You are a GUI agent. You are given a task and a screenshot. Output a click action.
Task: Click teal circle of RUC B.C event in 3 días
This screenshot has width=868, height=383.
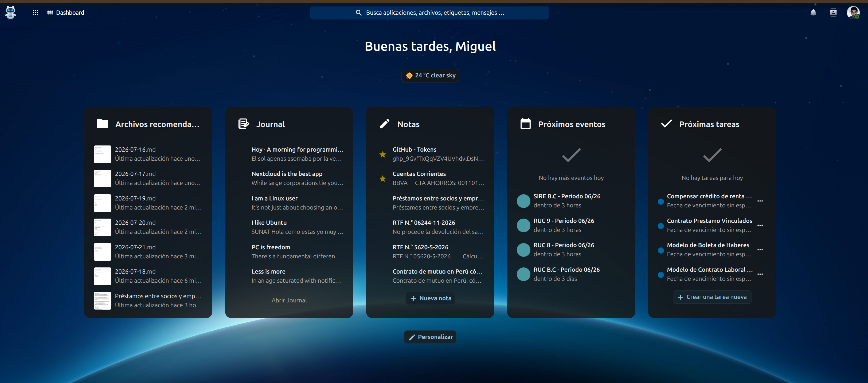click(524, 275)
